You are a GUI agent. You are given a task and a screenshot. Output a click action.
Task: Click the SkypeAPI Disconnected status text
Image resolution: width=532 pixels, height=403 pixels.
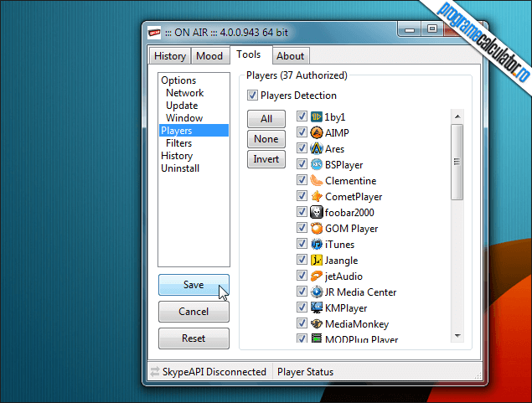[214, 372]
